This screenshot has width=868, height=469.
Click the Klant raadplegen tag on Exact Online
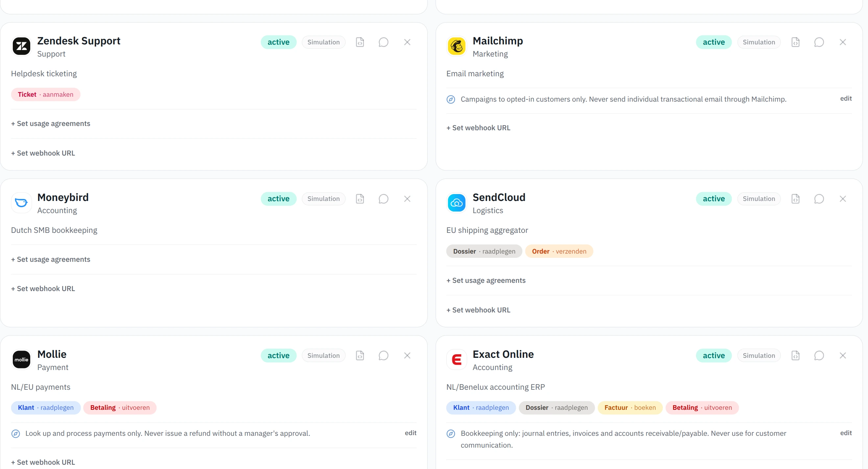pyautogui.click(x=481, y=407)
